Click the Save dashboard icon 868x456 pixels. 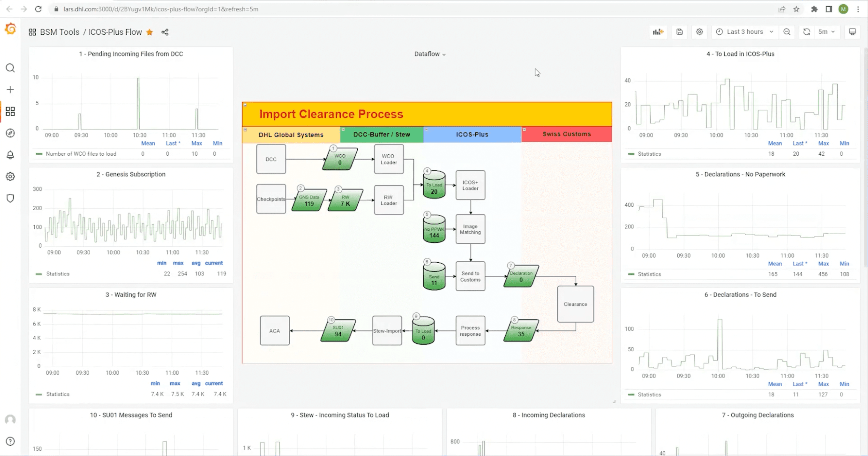679,32
